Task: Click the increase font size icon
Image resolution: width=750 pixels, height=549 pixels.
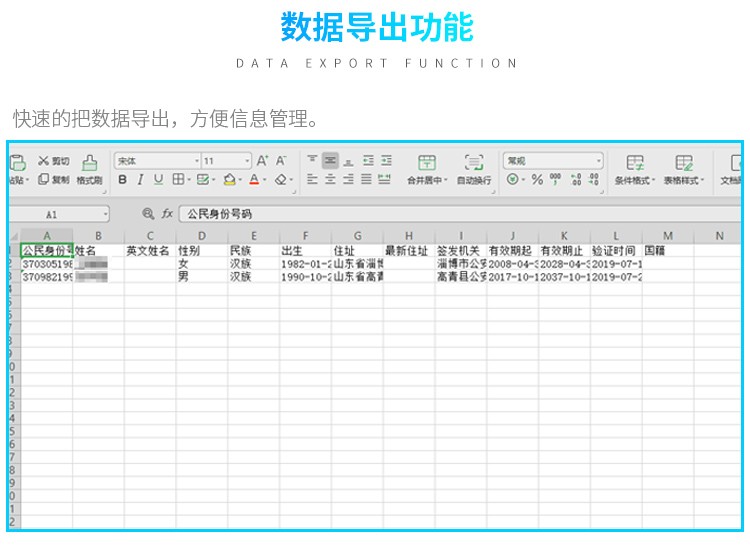Action: click(x=263, y=161)
